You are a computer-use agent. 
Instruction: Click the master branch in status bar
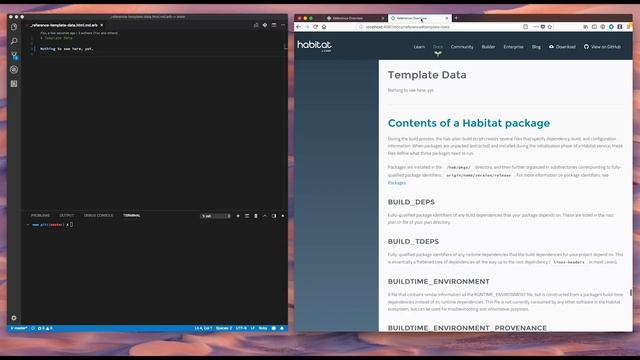point(19,328)
